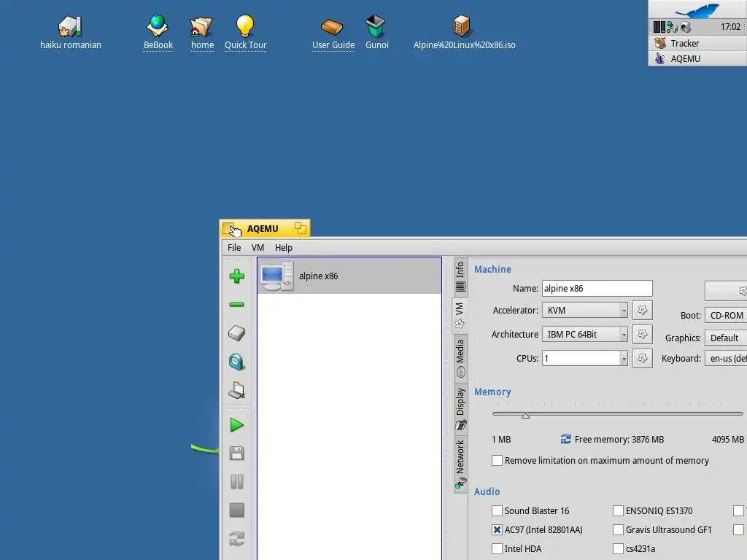Viewport: 747px width, 560px height.
Task: Enable Intel HDA audio card
Action: [497, 548]
